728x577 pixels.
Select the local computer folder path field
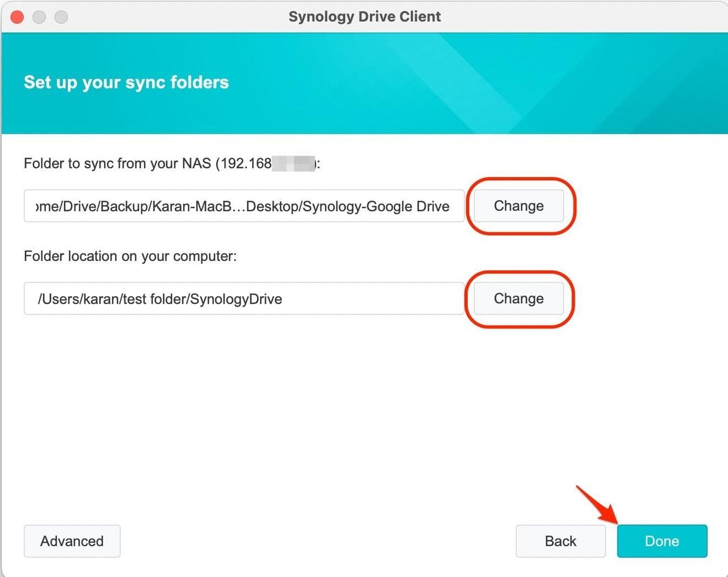click(243, 299)
